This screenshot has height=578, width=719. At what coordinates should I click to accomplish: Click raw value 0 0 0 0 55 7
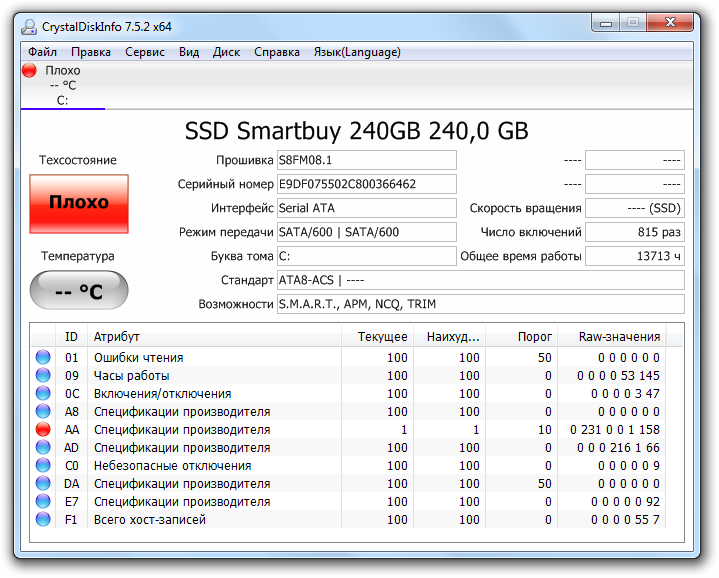coord(625,519)
